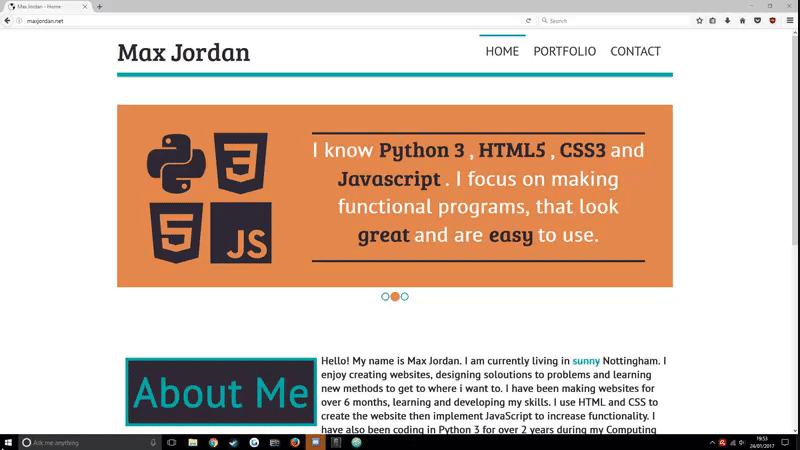Focus the maxjordan.net address bar
The height and width of the screenshot is (450, 800).
tap(270, 21)
